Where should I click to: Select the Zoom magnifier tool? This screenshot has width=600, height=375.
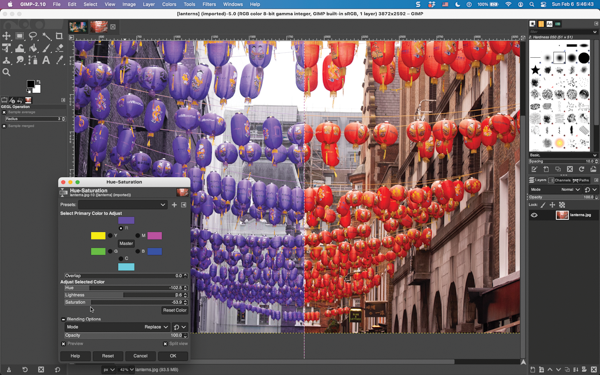(7, 72)
